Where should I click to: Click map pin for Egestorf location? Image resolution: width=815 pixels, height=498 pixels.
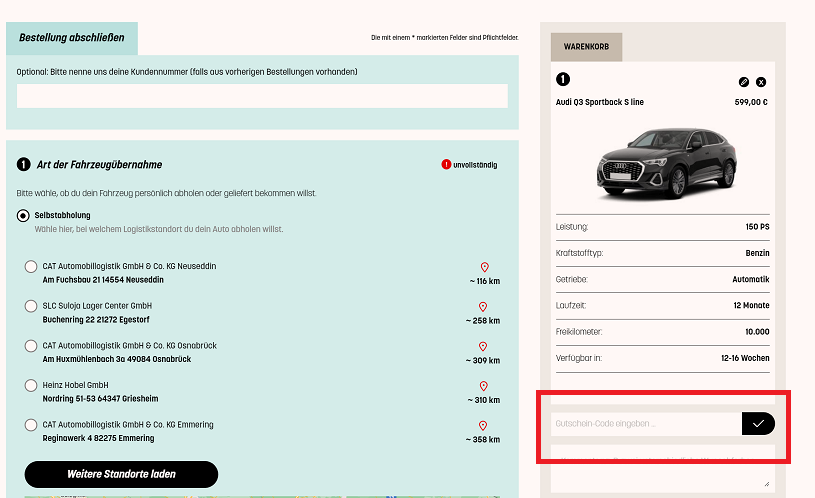click(x=484, y=306)
